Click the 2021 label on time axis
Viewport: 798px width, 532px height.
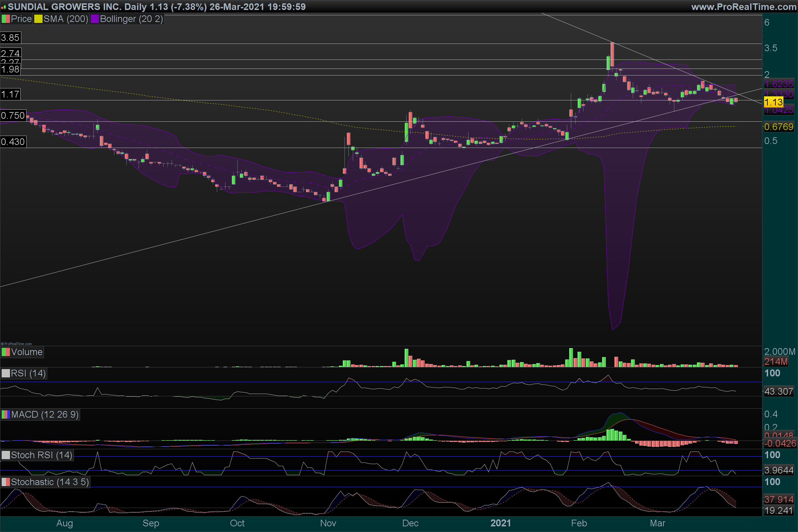pyautogui.click(x=500, y=523)
